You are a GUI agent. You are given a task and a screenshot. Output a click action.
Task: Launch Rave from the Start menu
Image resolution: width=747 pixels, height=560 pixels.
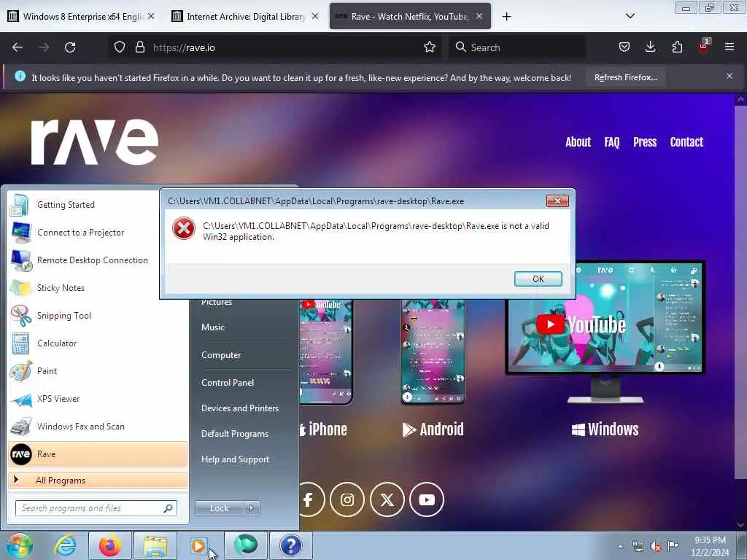click(98, 454)
